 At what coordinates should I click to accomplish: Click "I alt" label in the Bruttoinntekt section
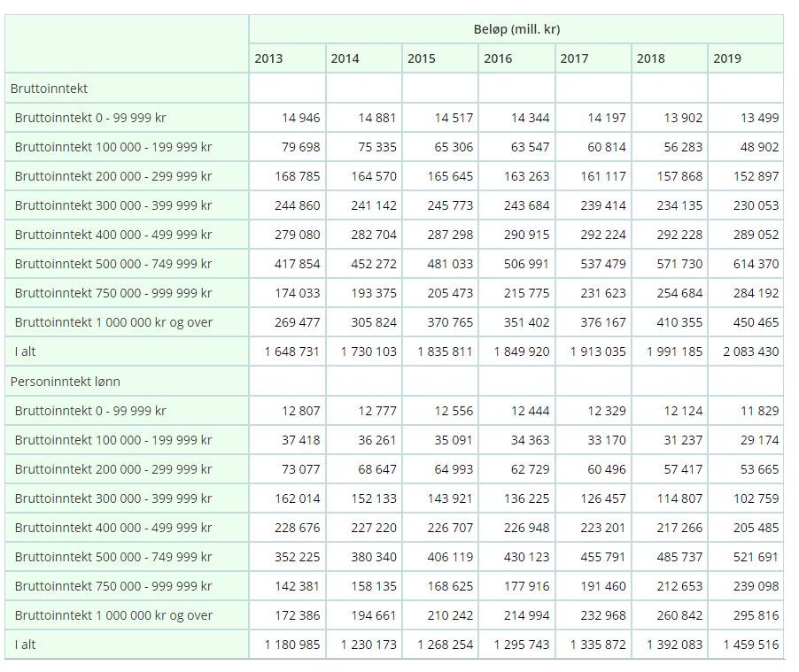26,351
